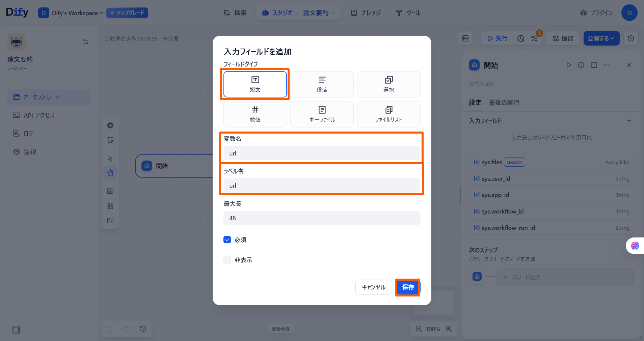Viewport: 644px width, 341px height.
Task: Click the 変数名 input field
Action: point(322,153)
